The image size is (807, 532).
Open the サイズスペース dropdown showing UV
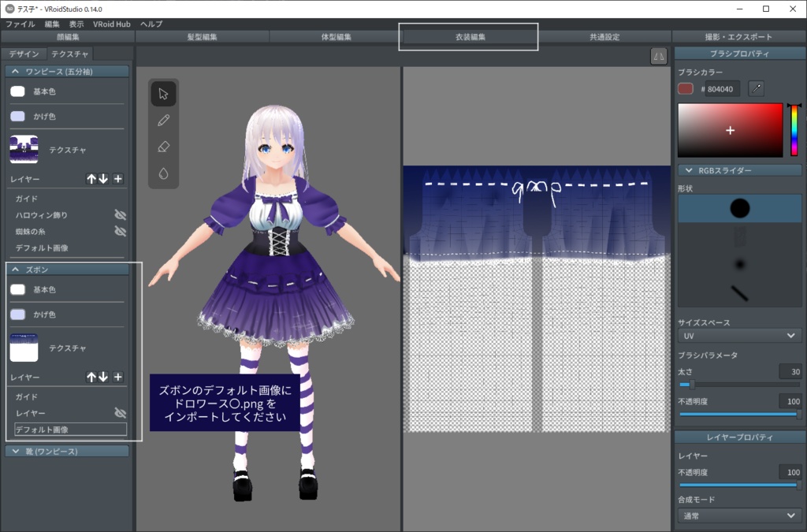pos(738,335)
